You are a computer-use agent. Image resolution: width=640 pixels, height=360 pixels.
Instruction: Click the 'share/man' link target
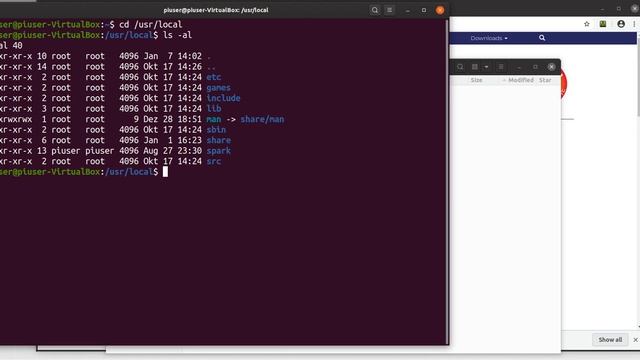262,119
